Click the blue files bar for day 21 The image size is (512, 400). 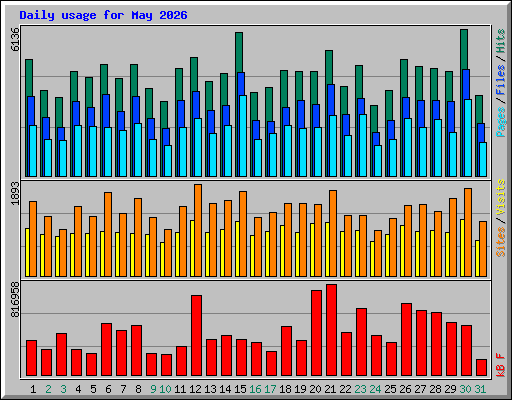(x=331, y=100)
